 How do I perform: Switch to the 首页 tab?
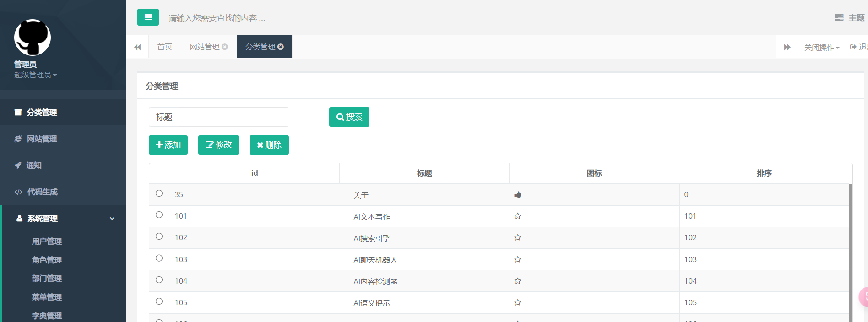(x=165, y=47)
